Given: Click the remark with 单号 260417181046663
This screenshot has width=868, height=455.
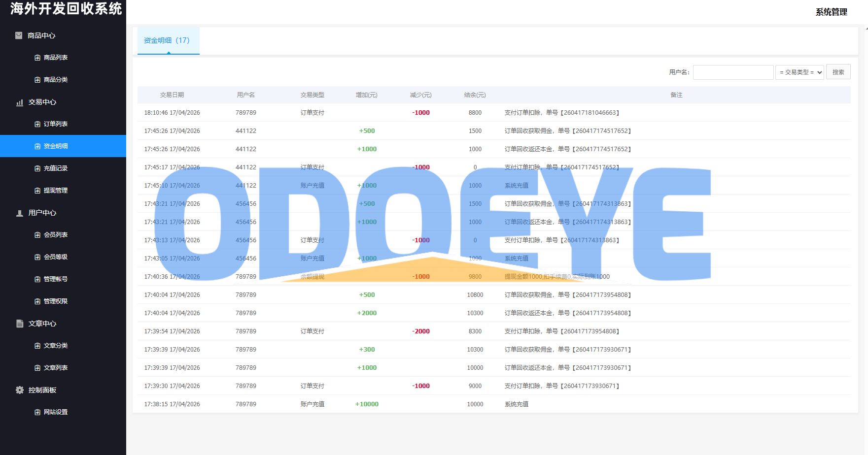Looking at the screenshot, I should tap(562, 113).
